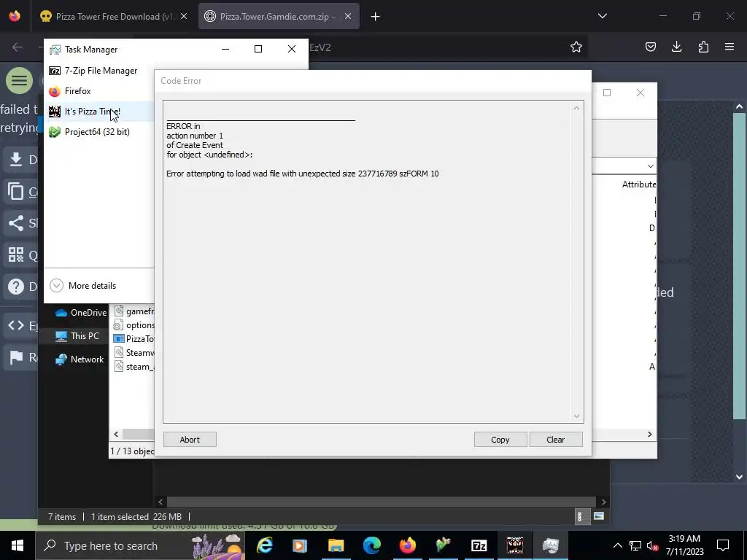Screen dimensions: 747x560
Task: Bookmark this page with star icon
Action: pyautogui.click(x=576, y=47)
